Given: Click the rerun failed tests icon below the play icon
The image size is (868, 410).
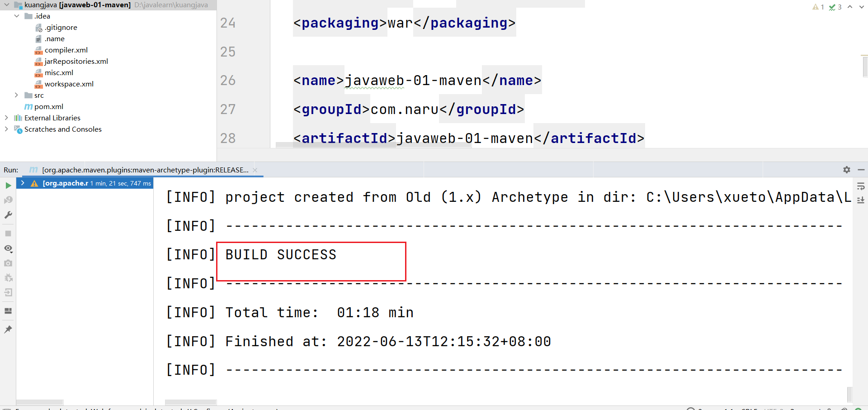Looking at the screenshot, I should (x=8, y=200).
